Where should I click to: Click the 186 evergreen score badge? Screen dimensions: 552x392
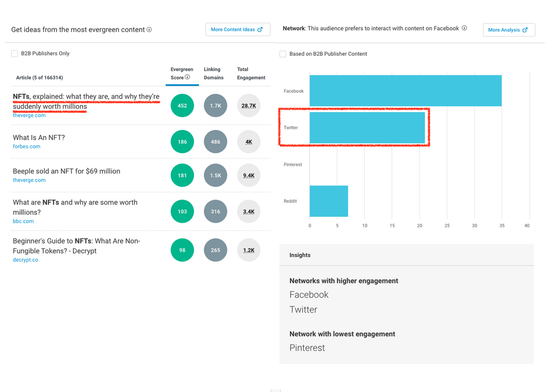(182, 142)
